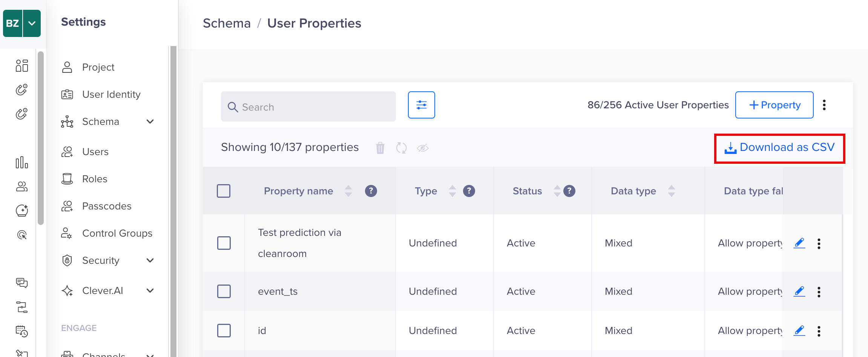This screenshot has width=868, height=357.
Task: Open the Users settings page
Action: 84,152
